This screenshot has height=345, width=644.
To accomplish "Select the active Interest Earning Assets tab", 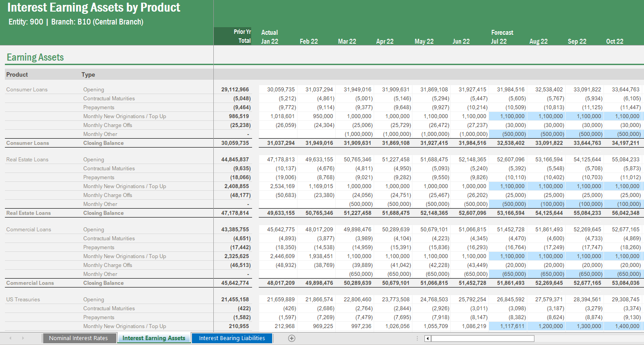I will [154, 338].
